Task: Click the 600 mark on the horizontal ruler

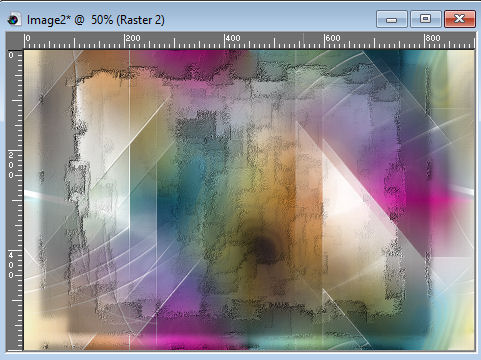Action: (333, 38)
